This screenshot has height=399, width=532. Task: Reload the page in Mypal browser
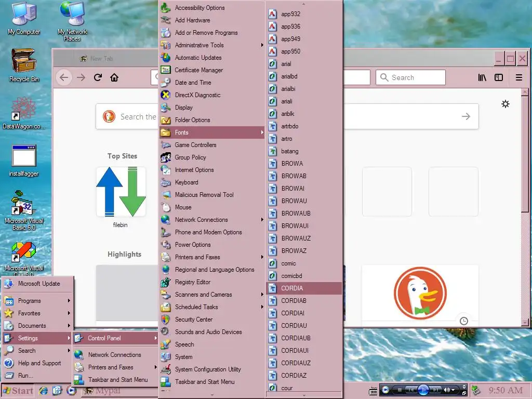98,77
